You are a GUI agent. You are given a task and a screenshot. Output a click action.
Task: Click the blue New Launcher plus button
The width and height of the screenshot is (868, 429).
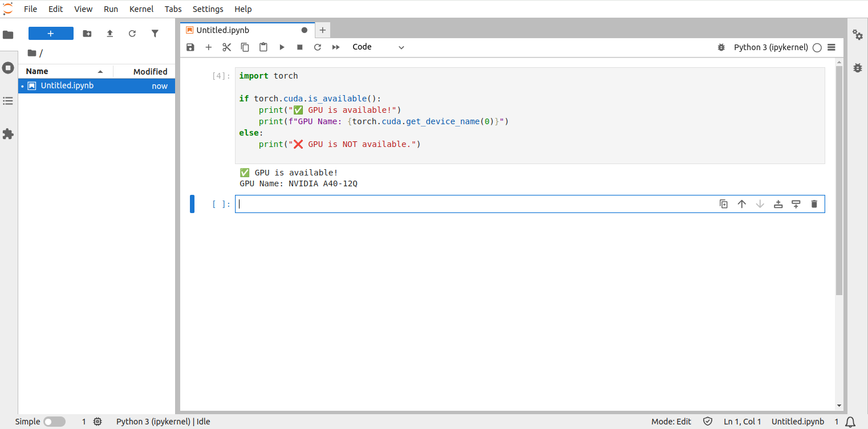click(51, 34)
